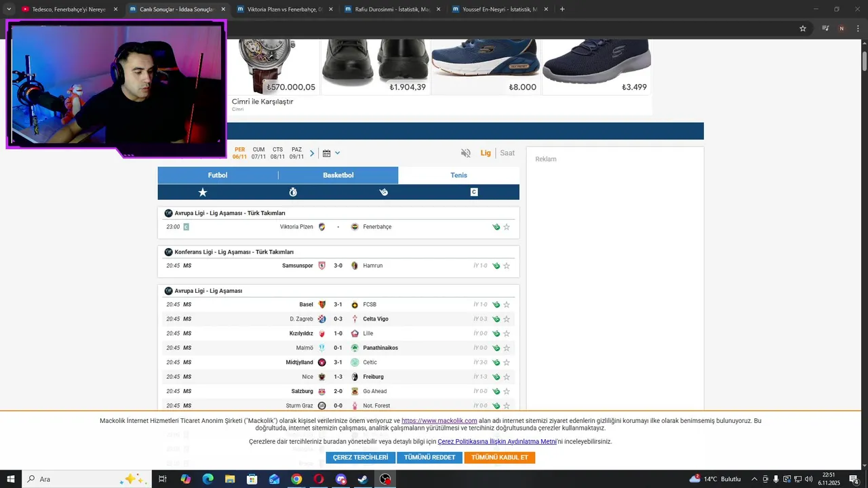Select the CUM 07/11 date
Screen dimensions: 868x488
pyautogui.click(x=258, y=153)
